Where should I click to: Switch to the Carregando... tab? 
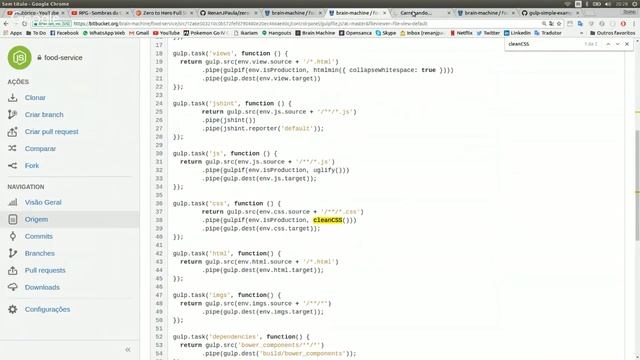pyautogui.click(x=420, y=13)
